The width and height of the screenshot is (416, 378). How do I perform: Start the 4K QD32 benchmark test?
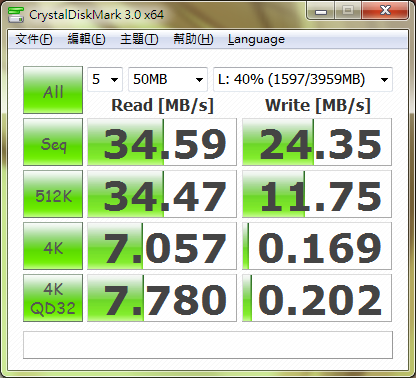point(53,298)
